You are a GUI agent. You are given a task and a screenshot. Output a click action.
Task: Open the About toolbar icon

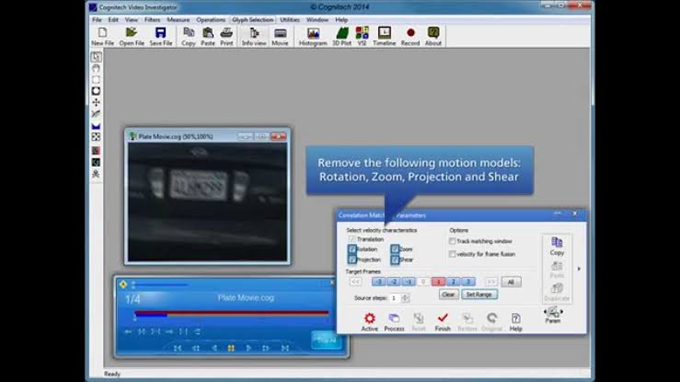433,36
